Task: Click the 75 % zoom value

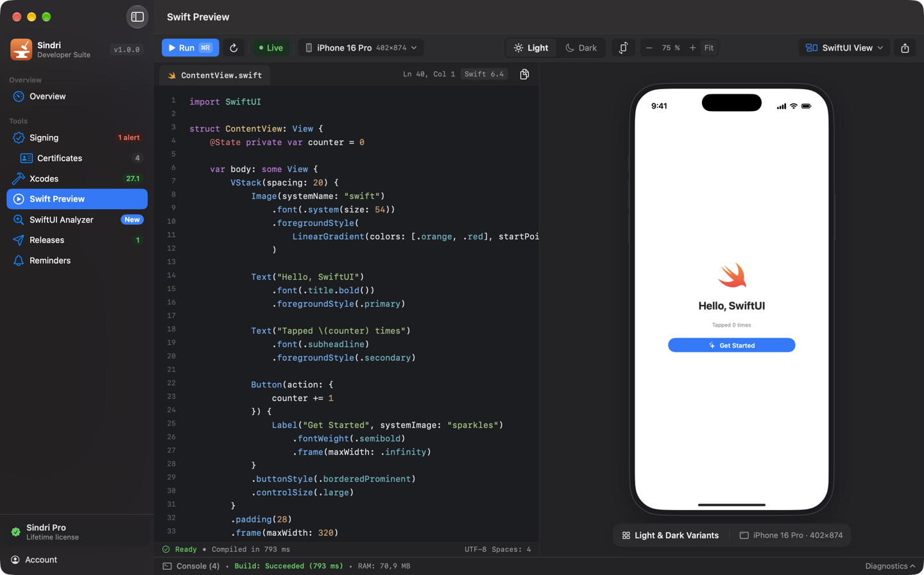Action: 671,48
